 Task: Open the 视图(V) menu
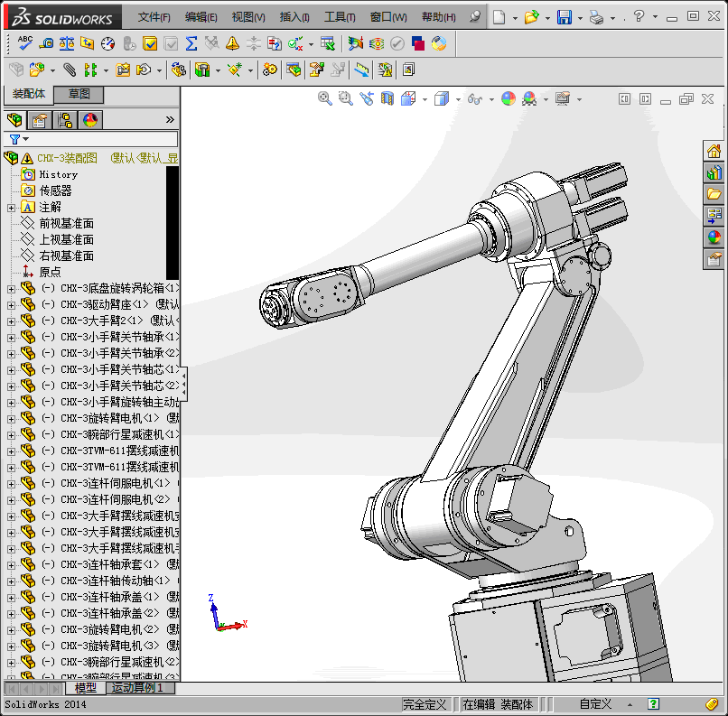pos(248,17)
